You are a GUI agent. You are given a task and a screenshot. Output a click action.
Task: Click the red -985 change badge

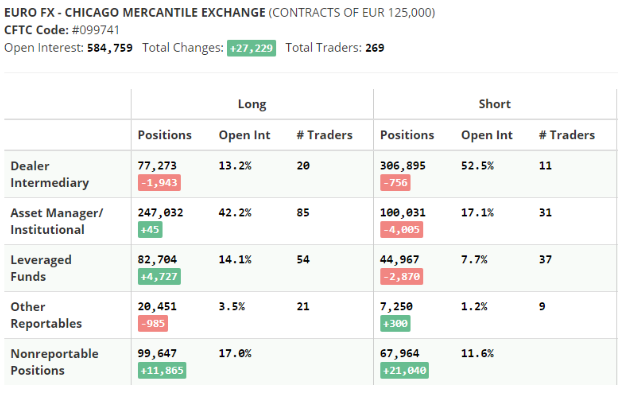click(x=153, y=324)
